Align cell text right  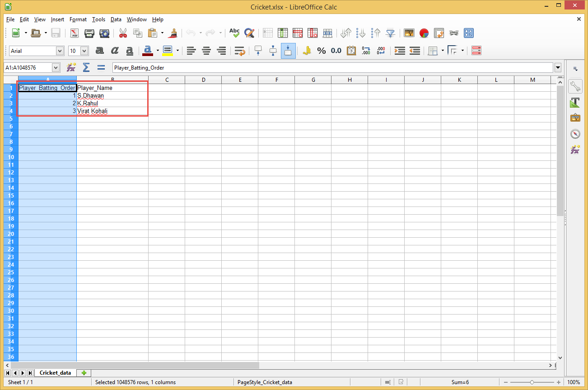coord(221,51)
